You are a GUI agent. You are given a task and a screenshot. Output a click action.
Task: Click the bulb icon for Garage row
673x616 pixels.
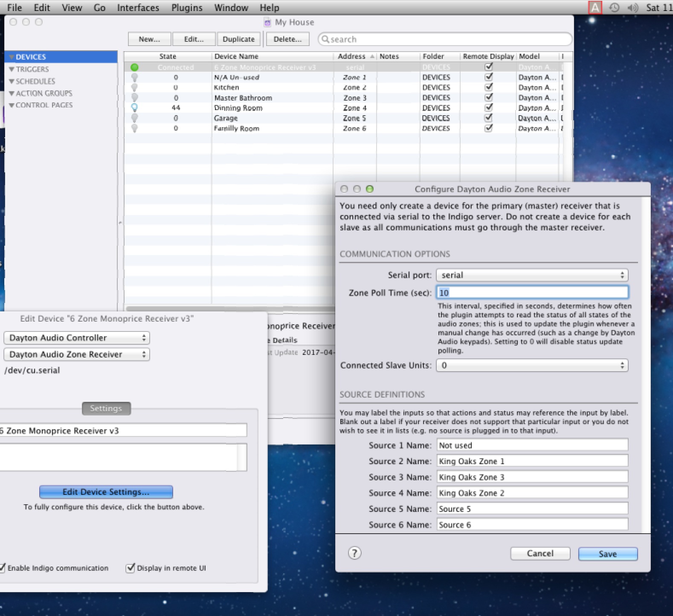coord(134,118)
